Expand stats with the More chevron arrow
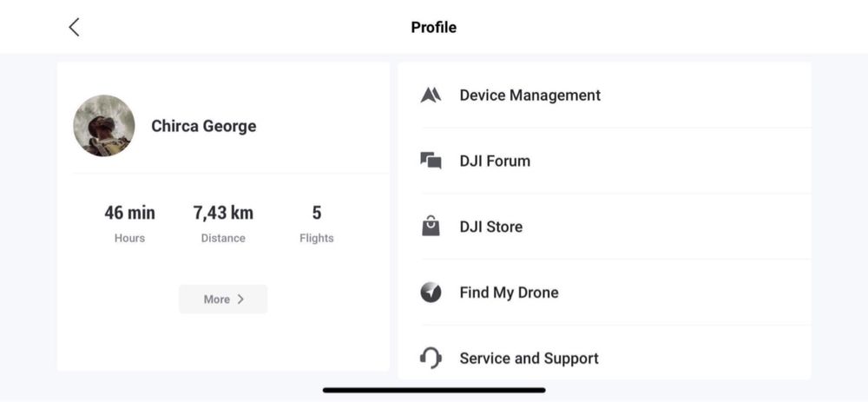The image size is (868, 402). [x=240, y=300]
